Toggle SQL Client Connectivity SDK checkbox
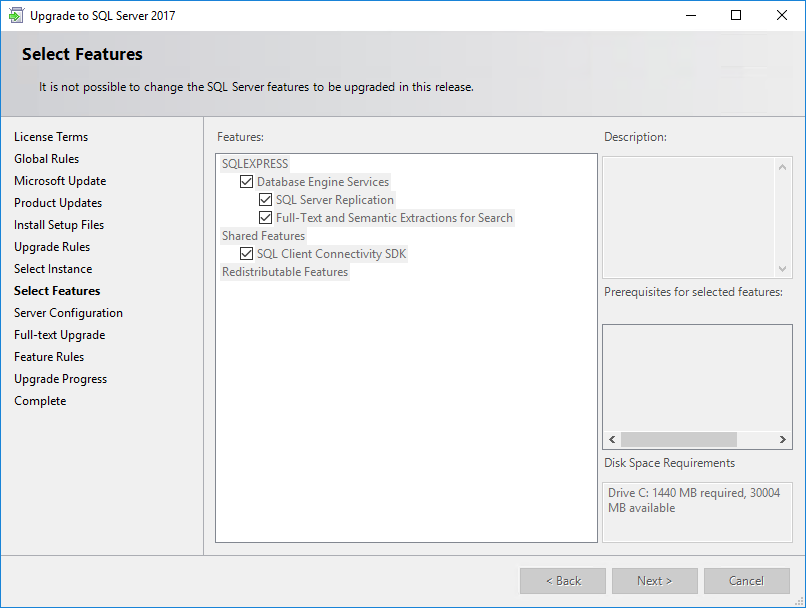 pyautogui.click(x=246, y=253)
